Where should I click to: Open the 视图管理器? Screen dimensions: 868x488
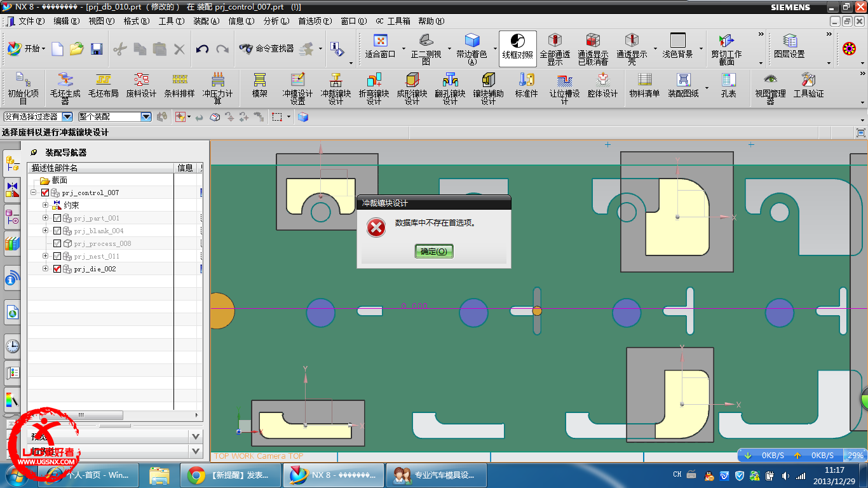coord(770,88)
